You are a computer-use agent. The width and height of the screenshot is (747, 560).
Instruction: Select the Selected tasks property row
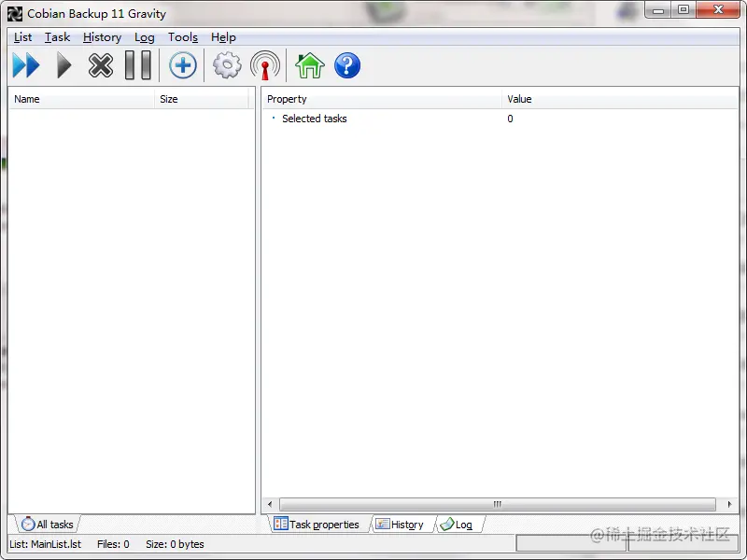tap(500, 119)
